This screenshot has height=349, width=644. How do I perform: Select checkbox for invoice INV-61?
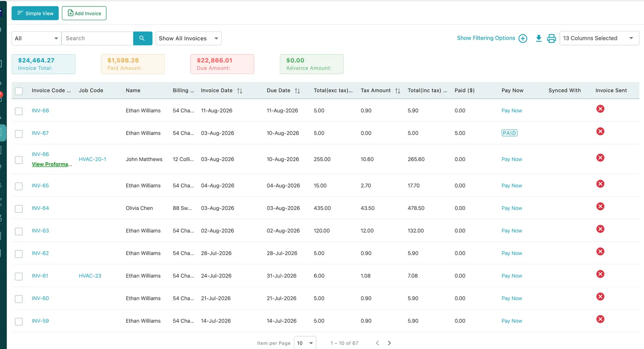click(x=19, y=276)
